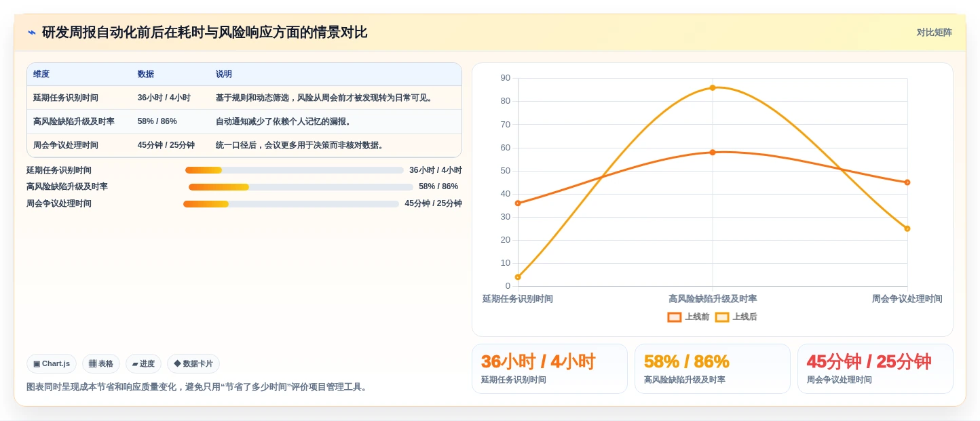Click x-axis label 周会争议处理时间 on the chart
Image resolution: width=980 pixels, height=421 pixels.
click(907, 299)
